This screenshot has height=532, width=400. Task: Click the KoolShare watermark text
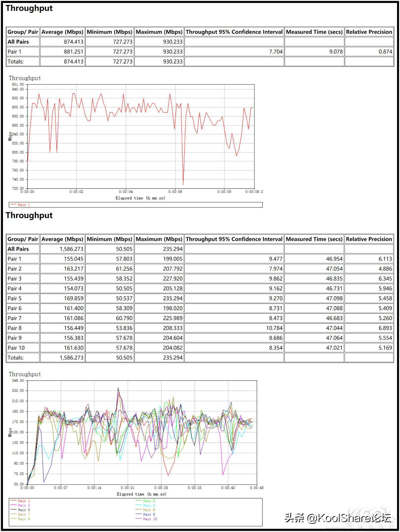(x=337, y=518)
